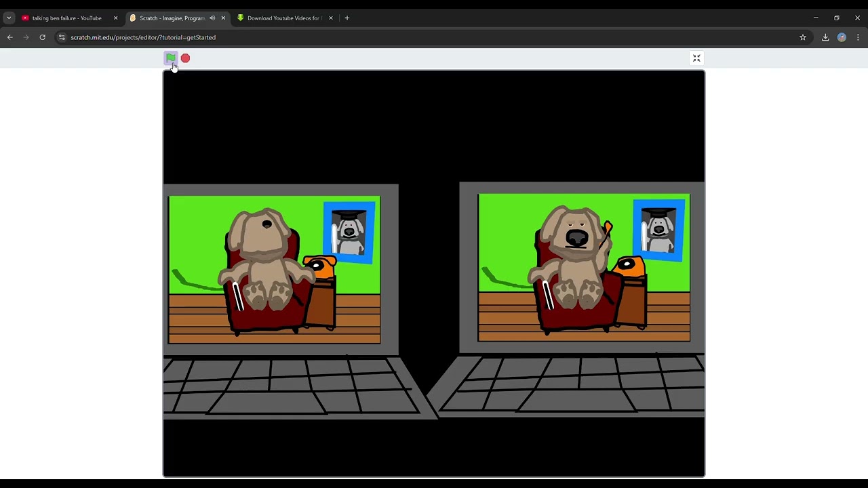Open the browser profile avatar
This screenshot has width=868, height=488.
(x=842, y=37)
